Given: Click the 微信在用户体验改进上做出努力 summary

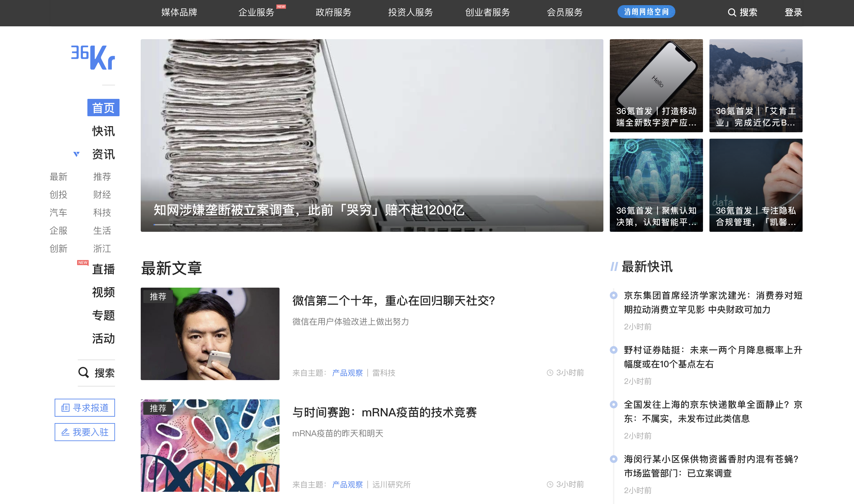Looking at the screenshot, I should pos(350,322).
